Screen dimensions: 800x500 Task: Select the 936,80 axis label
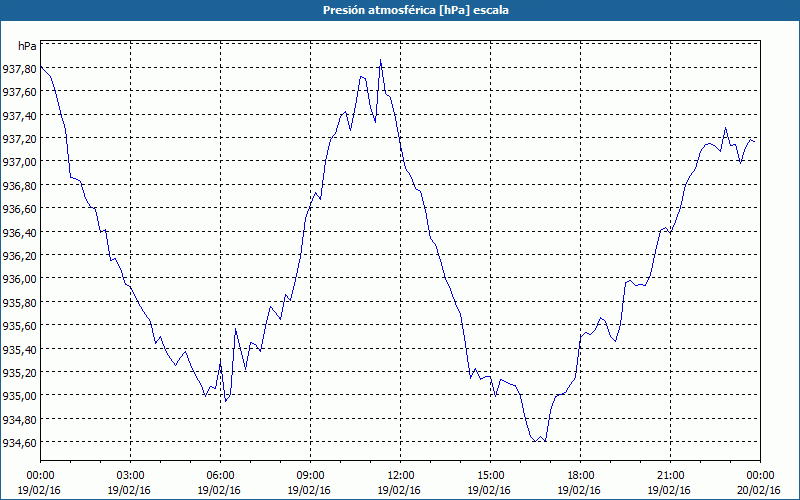click(x=19, y=185)
